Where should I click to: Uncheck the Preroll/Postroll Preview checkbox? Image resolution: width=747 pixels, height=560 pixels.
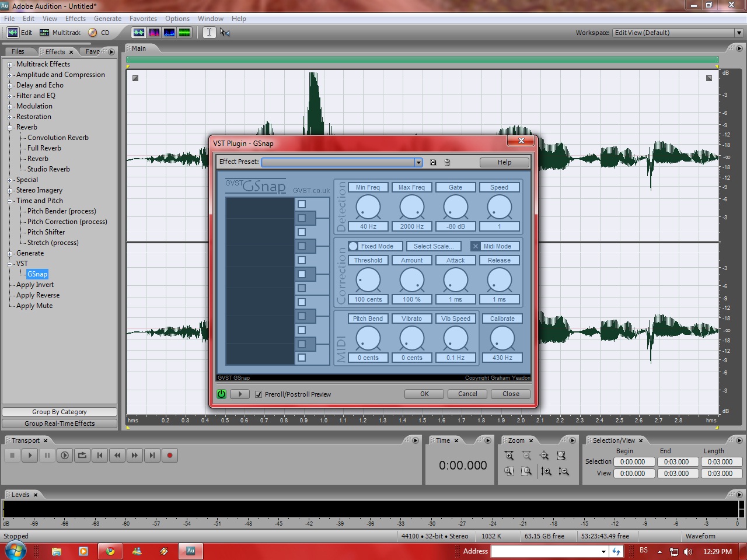click(x=259, y=394)
